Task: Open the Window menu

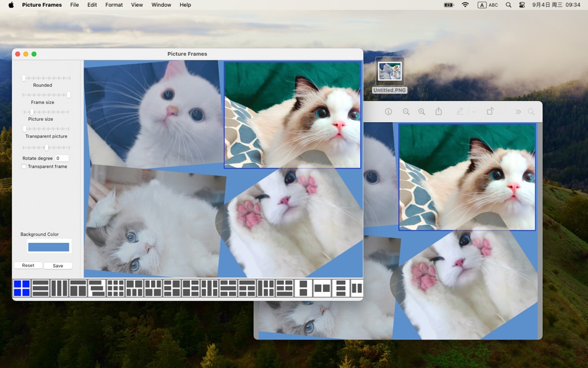Action: (x=161, y=5)
